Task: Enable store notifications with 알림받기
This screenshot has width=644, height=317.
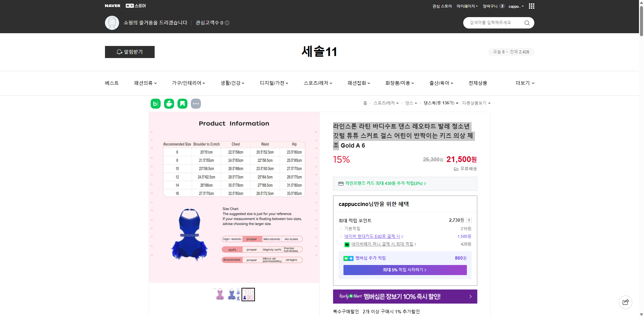Action: coord(129,52)
